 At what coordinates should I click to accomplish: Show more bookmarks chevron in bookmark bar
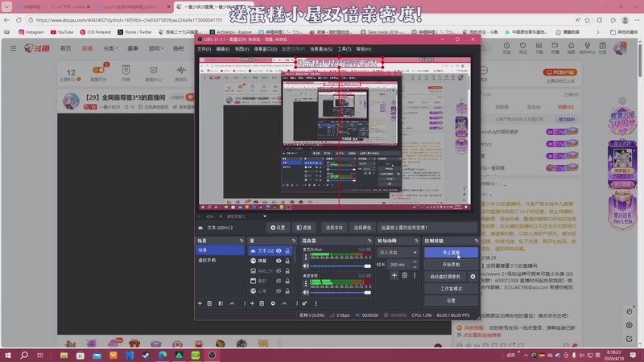597,31
